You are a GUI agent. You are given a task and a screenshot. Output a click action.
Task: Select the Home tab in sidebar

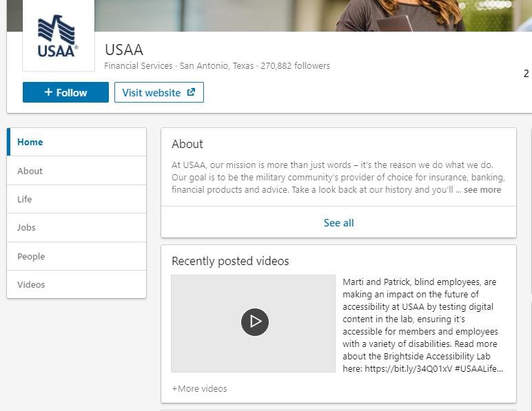[76, 142]
